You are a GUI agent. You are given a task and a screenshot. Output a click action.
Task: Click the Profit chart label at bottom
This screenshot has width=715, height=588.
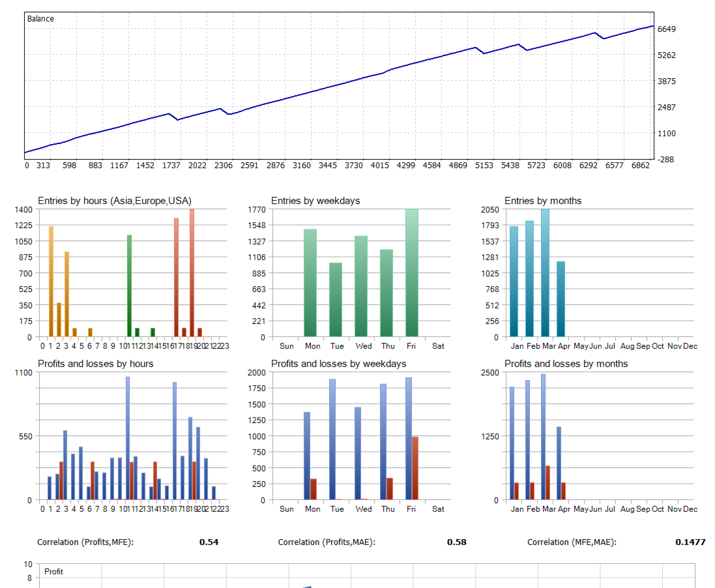[x=53, y=572]
